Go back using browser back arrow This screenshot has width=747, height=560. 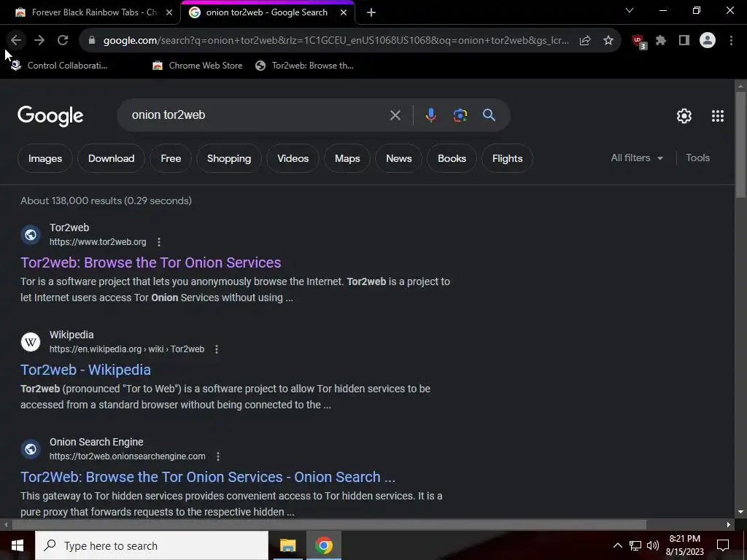tap(16, 41)
